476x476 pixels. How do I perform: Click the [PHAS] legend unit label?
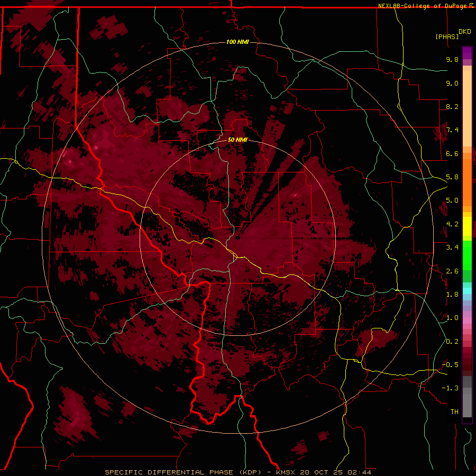point(447,36)
